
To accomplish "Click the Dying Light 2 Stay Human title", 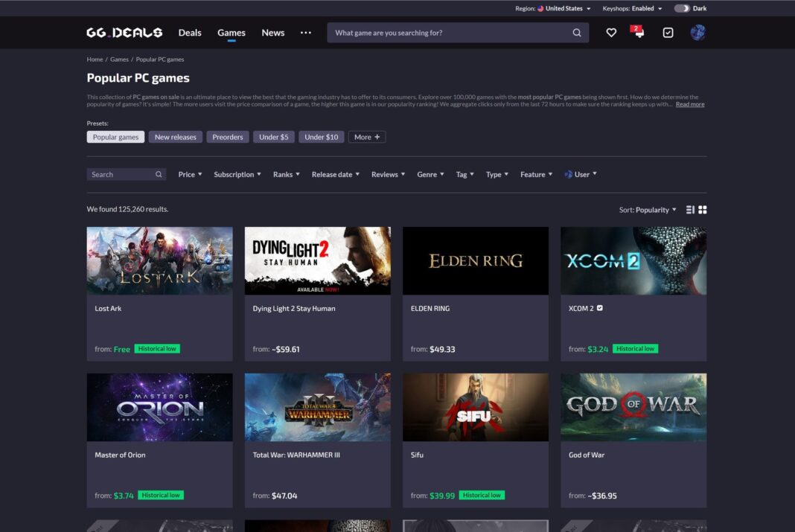I will pyautogui.click(x=294, y=308).
